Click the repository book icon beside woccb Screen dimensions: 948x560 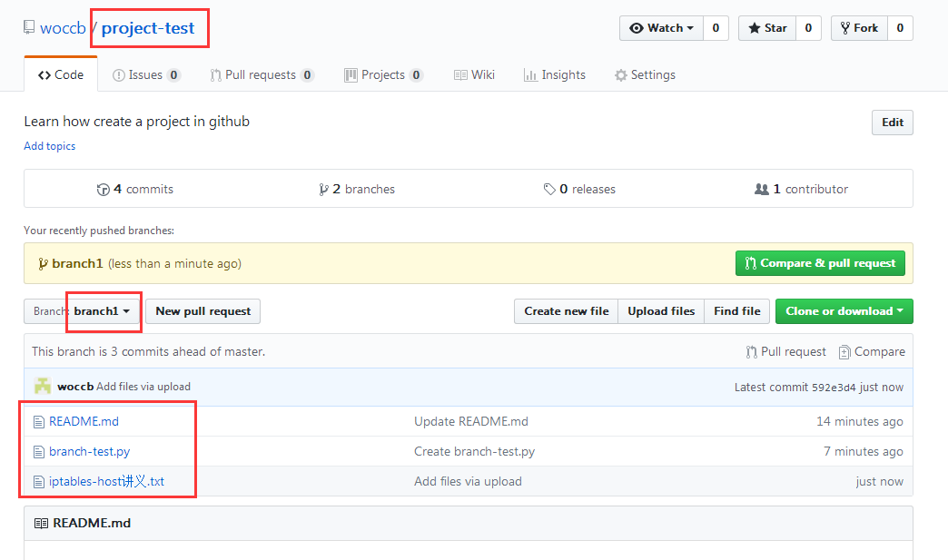click(28, 27)
